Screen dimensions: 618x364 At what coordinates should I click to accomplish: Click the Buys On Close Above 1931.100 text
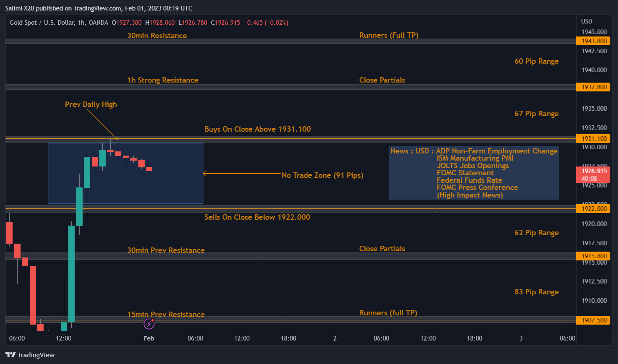[257, 129]
